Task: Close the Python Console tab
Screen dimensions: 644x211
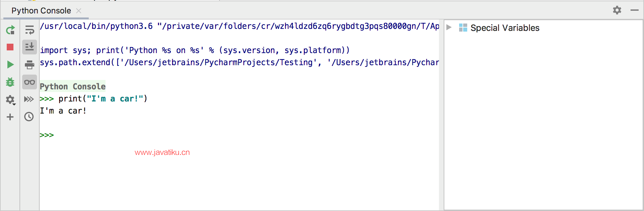Action: tap(79, 11)
